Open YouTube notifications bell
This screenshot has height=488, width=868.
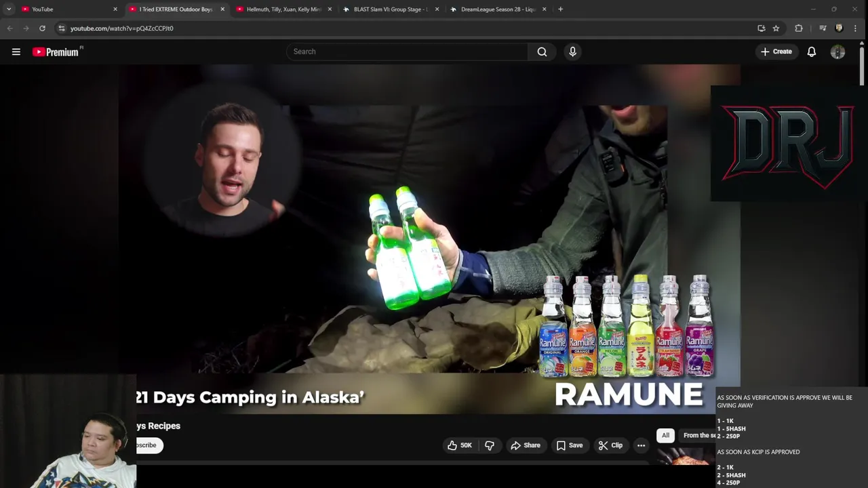pyautogui.click(x=812, y=52)
